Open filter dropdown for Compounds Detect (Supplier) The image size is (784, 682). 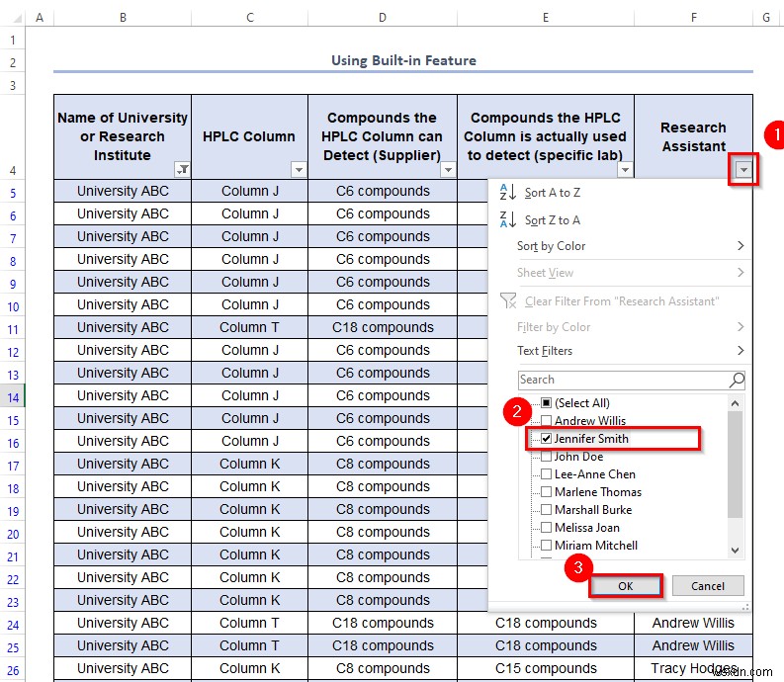pos(448,169)
